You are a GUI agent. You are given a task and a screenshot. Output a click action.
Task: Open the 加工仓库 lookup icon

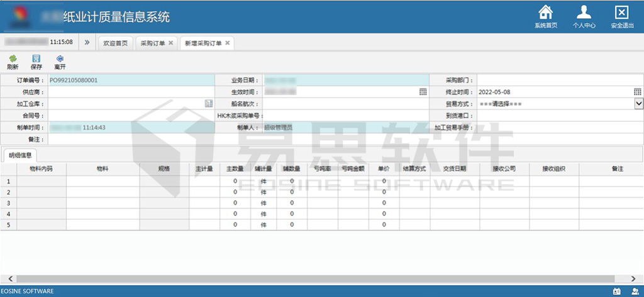coord(208,104)
